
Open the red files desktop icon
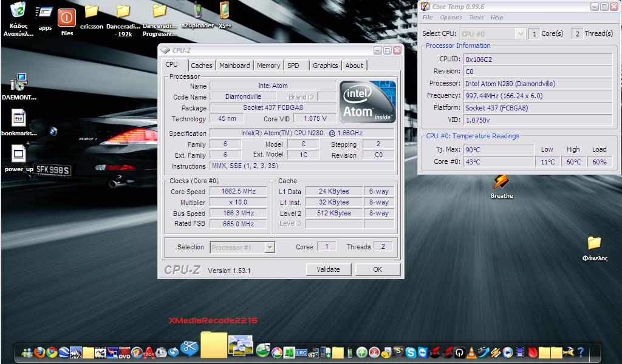(x=67, y=22)
